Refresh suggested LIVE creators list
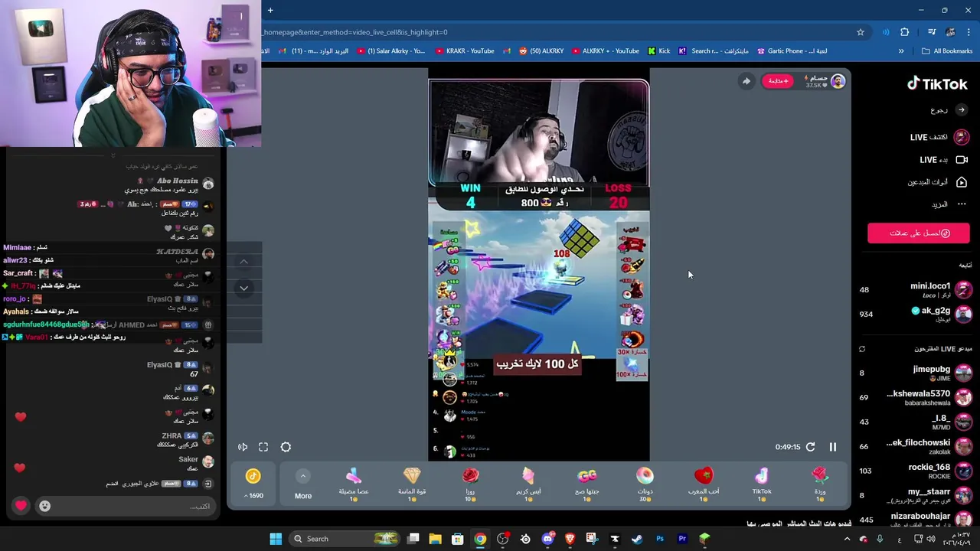 (862, 349)
